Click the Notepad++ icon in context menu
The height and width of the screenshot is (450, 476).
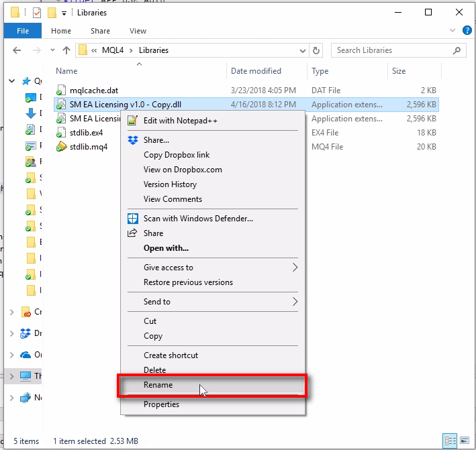click(x=132, y=121)
